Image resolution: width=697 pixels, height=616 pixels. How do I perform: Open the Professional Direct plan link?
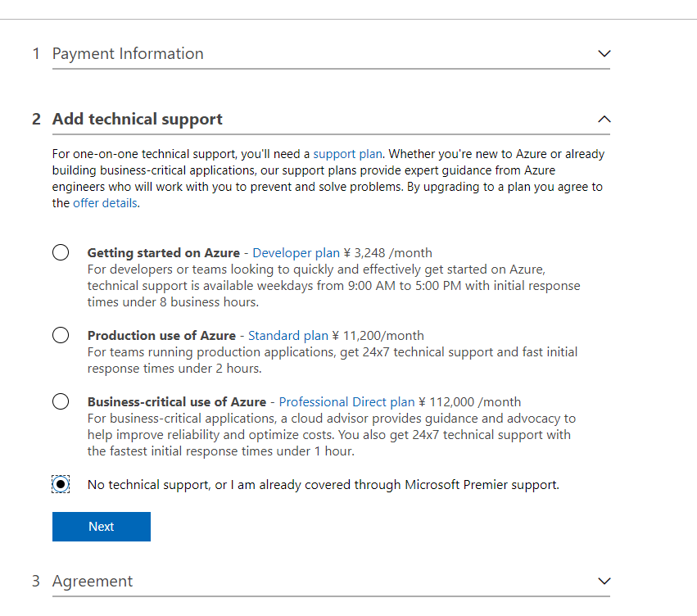[x=346, y=401]
